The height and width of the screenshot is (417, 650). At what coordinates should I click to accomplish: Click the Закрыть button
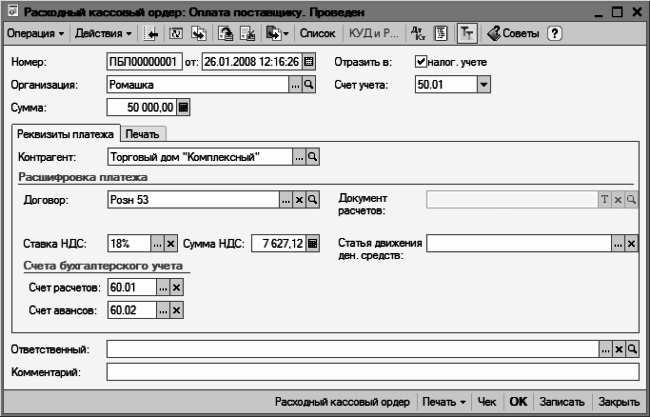point(619,402)
